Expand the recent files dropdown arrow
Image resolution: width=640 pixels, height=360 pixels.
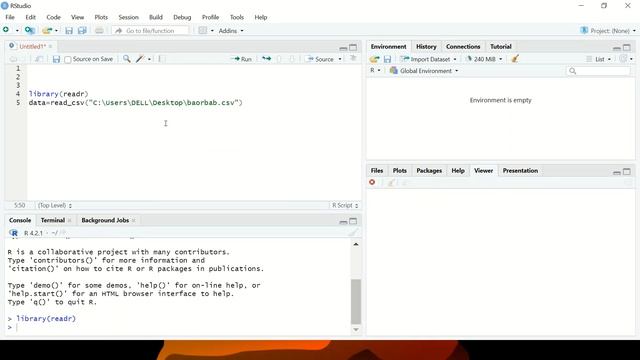[x=56, y=31]
